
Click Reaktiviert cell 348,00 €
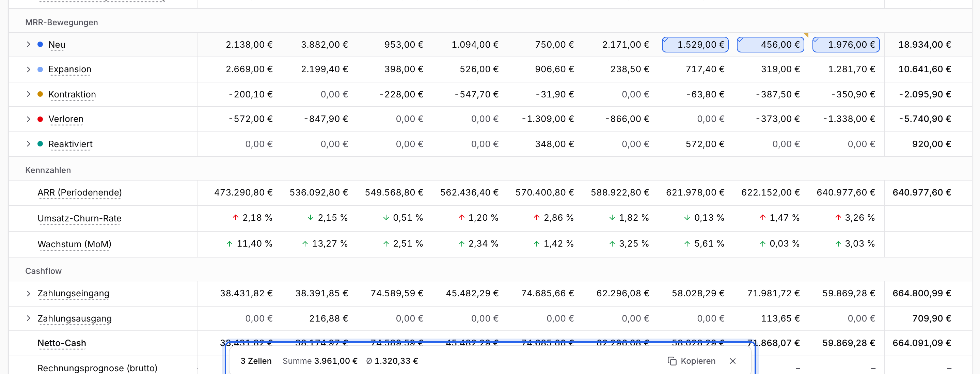click(554, 144)
